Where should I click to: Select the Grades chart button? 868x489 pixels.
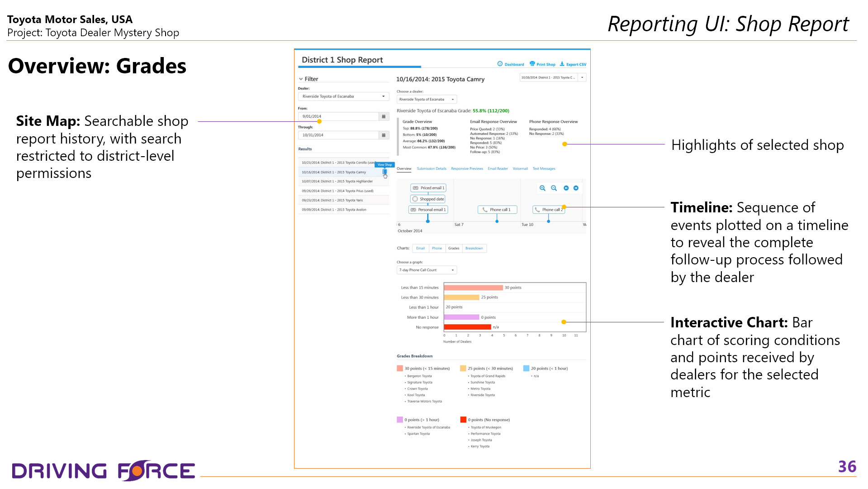(x=454, y=248)
